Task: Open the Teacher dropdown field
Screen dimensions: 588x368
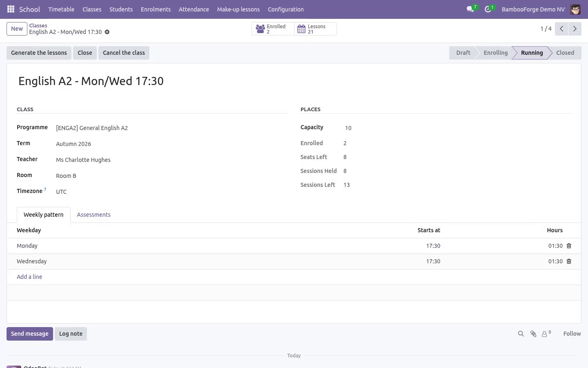Action: [x=171, y=160]
